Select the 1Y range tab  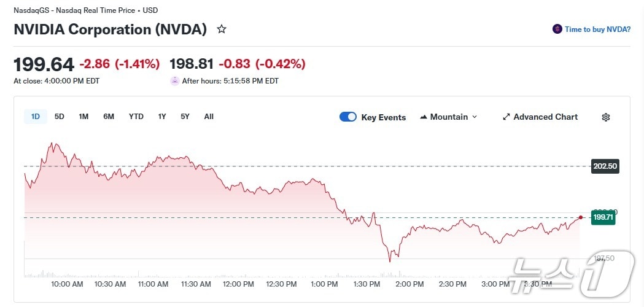[162, 117]
